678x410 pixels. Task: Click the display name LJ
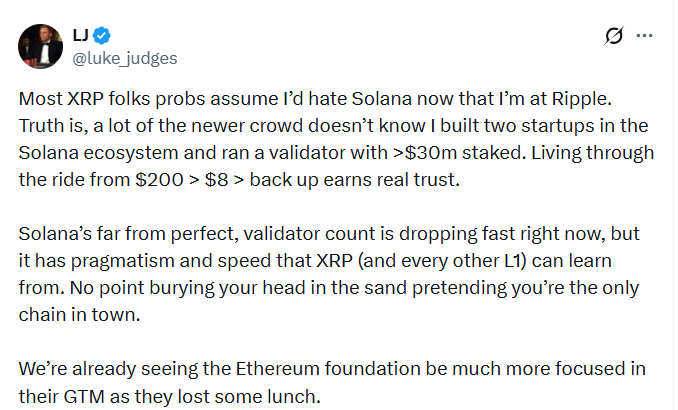pos(83,36)
